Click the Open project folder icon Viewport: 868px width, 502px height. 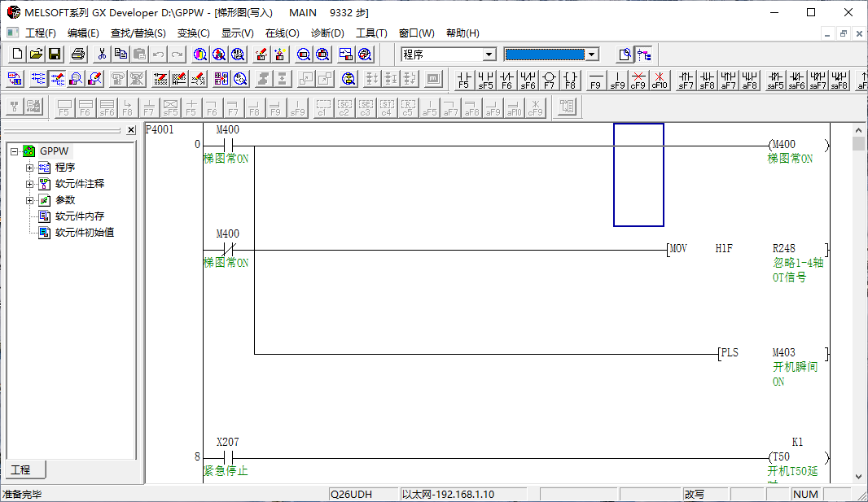[36, 55]
